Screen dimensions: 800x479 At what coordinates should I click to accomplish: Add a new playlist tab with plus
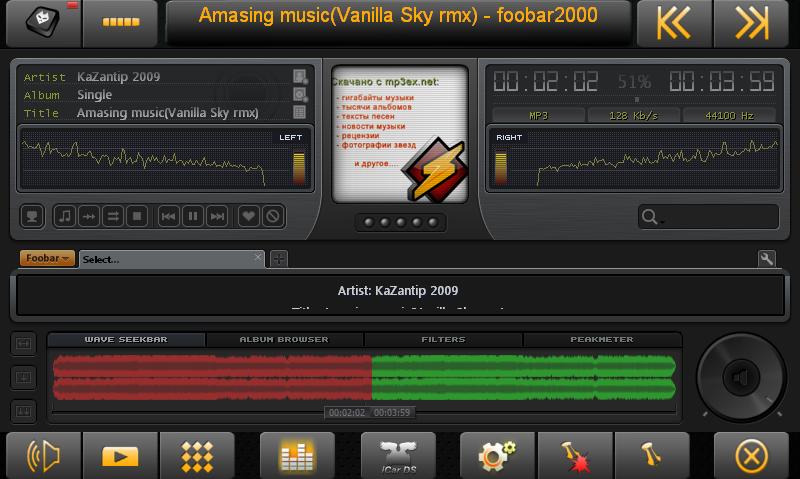(x=279, y=259)
